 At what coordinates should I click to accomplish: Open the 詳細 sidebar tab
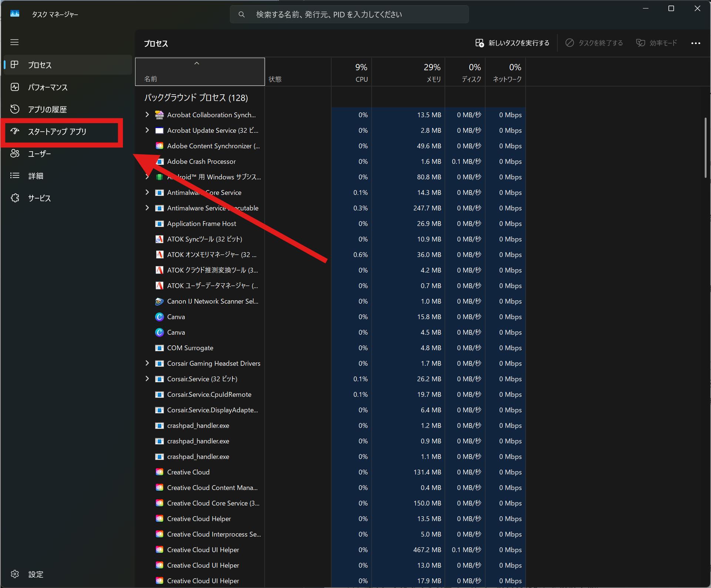click(68, 176)
